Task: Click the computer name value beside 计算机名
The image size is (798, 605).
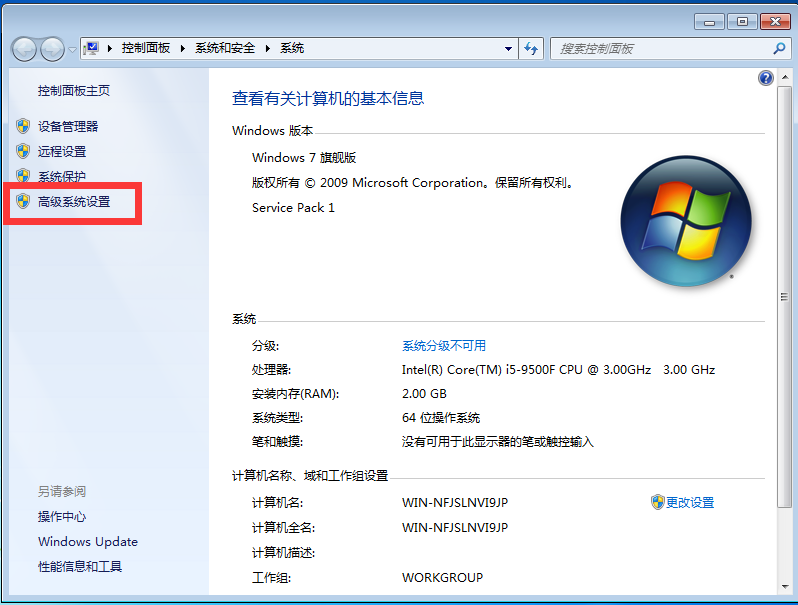Action: 454,502
